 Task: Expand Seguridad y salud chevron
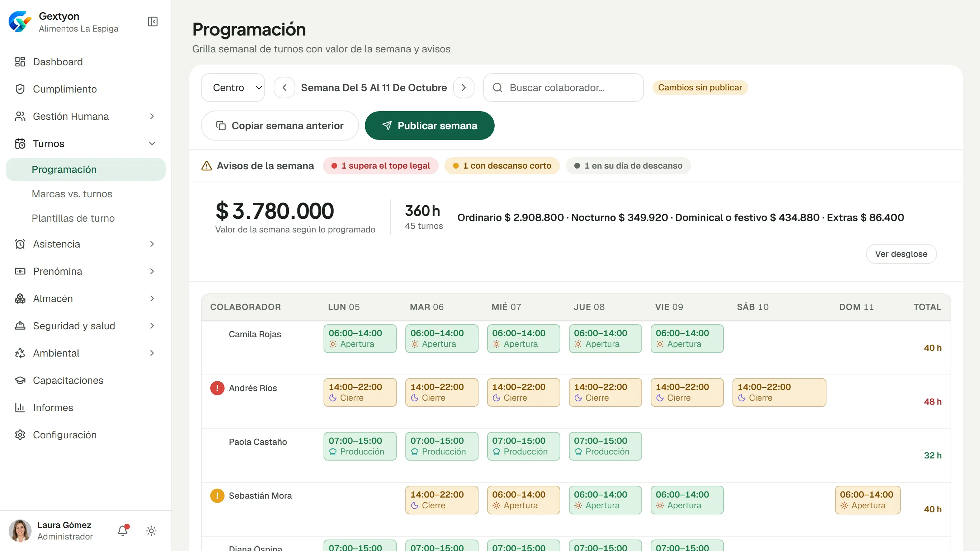coord(152,326)
